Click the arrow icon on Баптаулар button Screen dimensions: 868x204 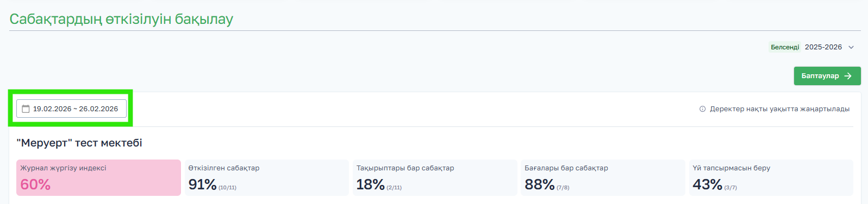point(848,76)
